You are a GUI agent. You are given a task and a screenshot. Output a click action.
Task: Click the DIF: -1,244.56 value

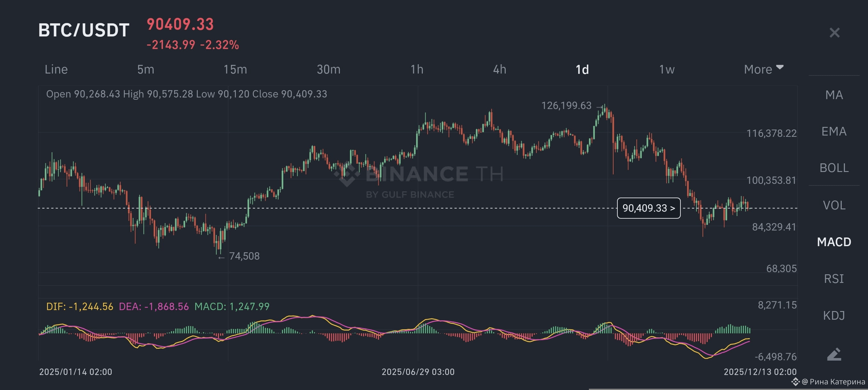tap(79, 306)
